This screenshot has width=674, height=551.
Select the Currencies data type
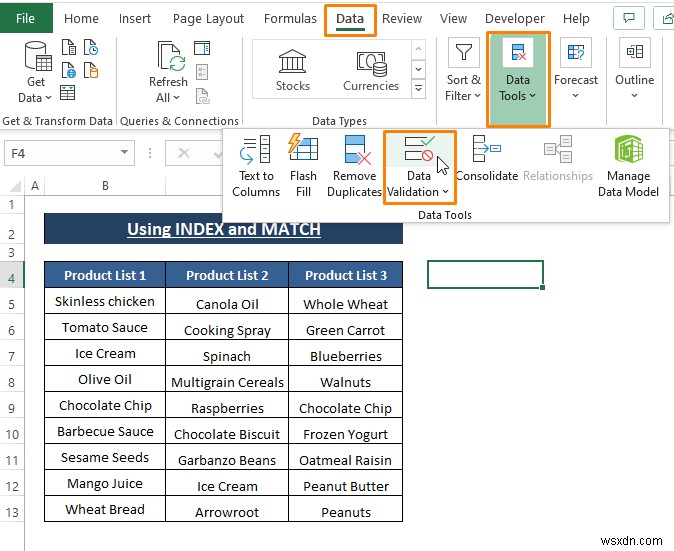pos(371,70)
